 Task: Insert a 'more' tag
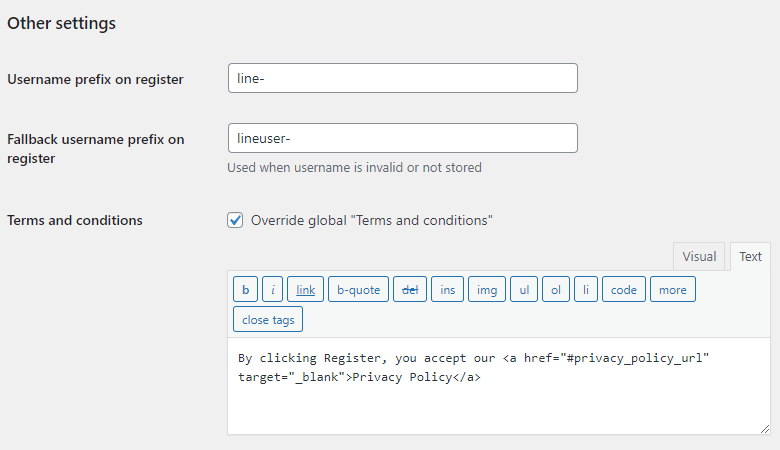coord(673,290)
